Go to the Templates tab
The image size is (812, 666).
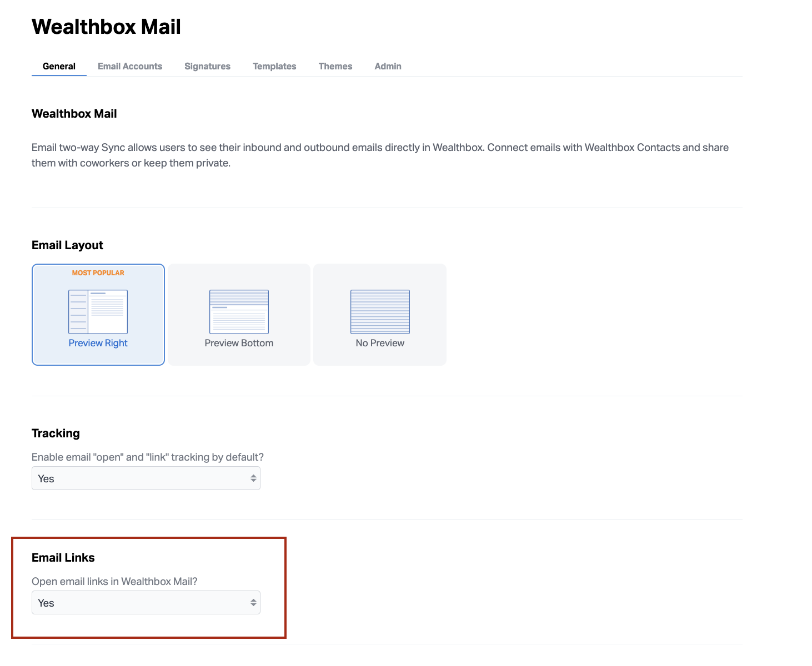click(274, 66)
